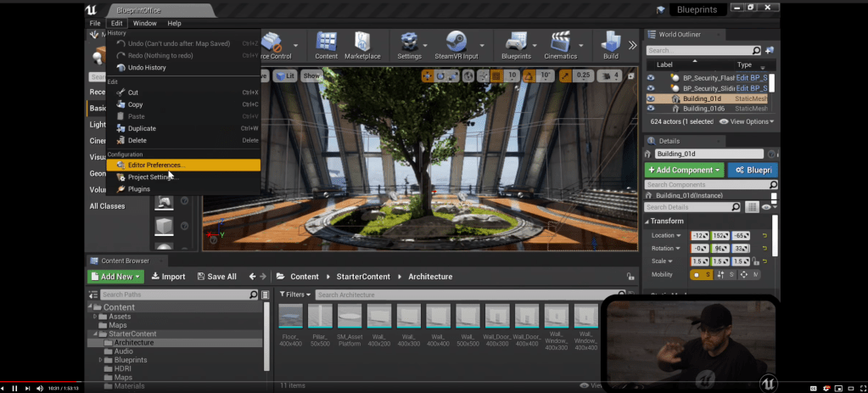
Task: Click the Build toolbar icon
Action: pyautogui.click(x=610, y=44)
